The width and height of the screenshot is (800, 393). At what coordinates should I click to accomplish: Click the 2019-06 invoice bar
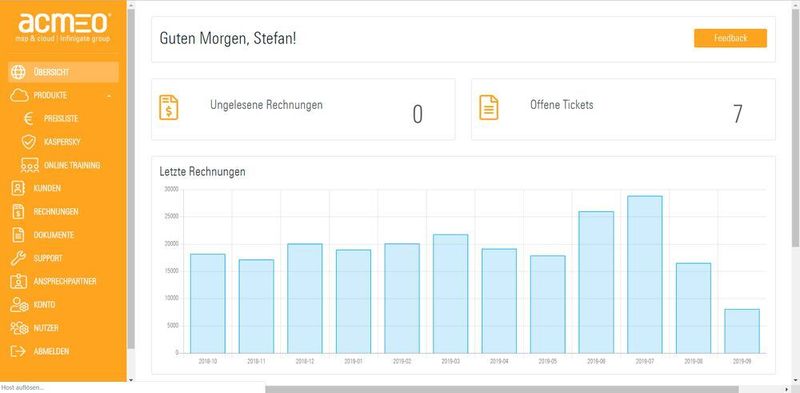coord(596,282)
